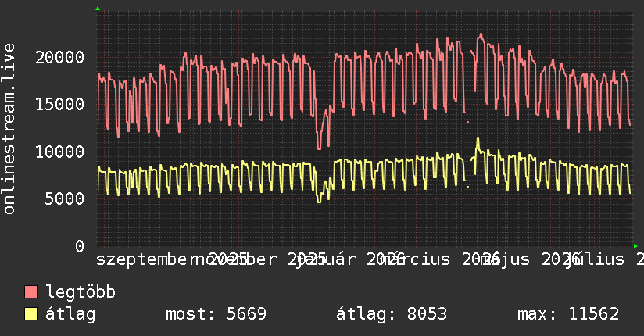Click the 0 y-axis label
Viewport: 644px width, 336px height.
coord(80,246)
